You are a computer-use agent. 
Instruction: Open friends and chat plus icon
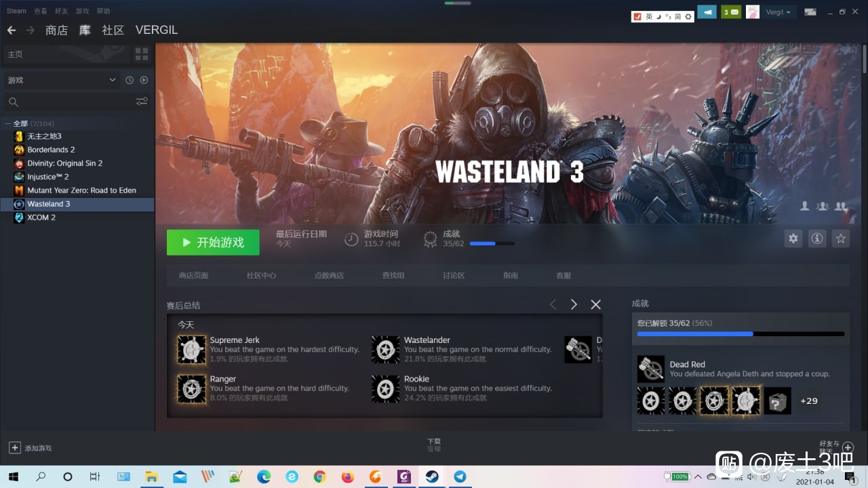pos(848,447)
